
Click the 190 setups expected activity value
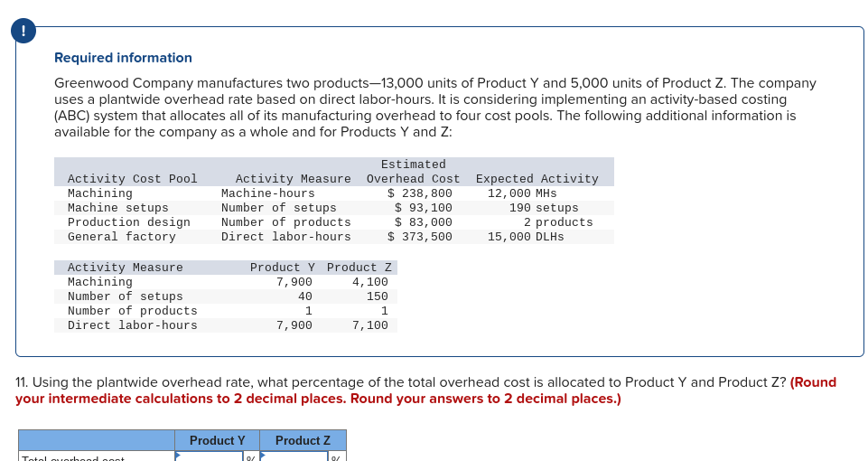click(544, 208)
